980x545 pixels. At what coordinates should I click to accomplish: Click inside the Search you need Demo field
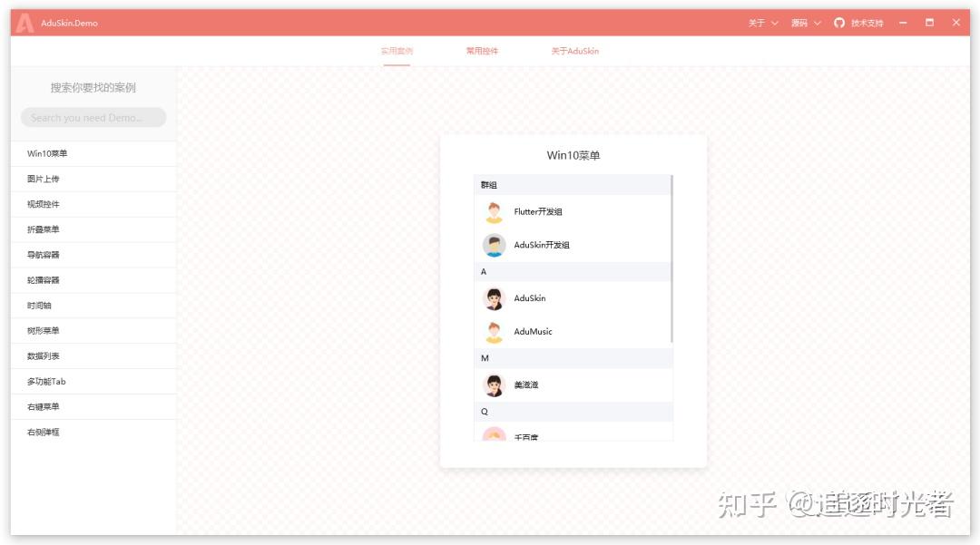[x=93, y=117]
